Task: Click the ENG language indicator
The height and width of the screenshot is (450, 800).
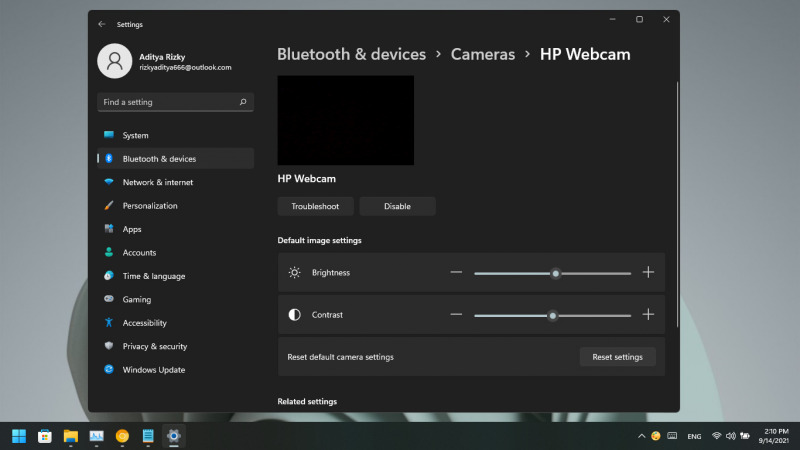Action: tap(694, 436)
